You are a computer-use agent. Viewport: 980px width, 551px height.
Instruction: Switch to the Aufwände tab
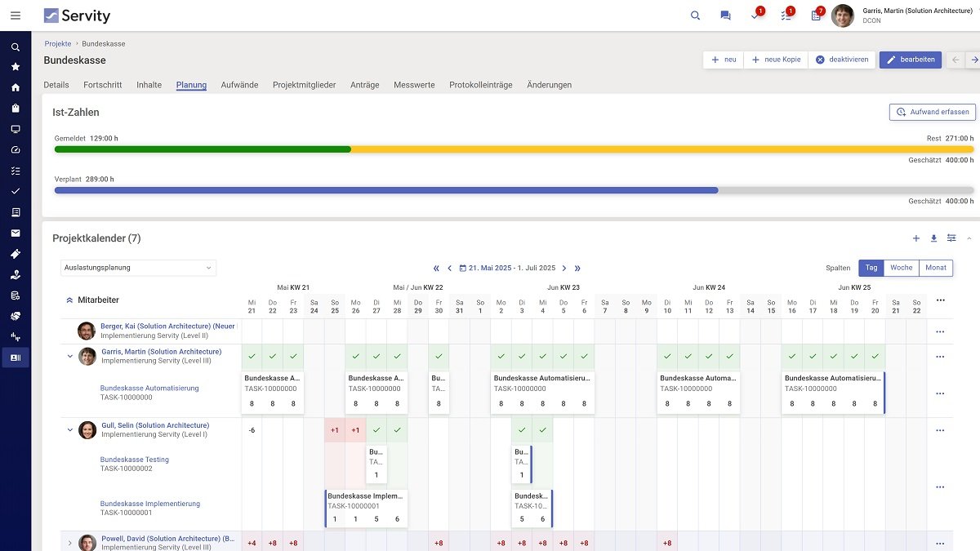pos(239,85)
